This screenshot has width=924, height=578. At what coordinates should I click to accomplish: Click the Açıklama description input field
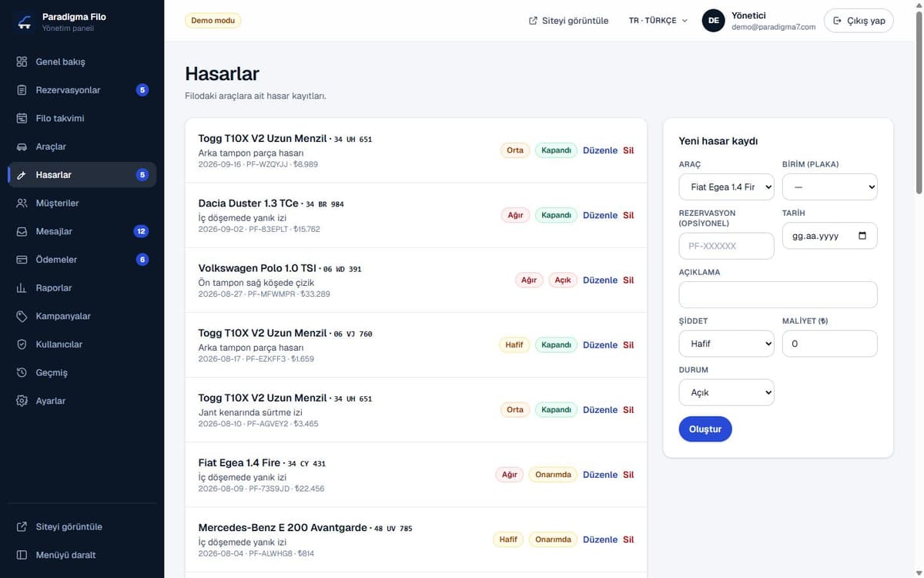[x=778, y=295]
